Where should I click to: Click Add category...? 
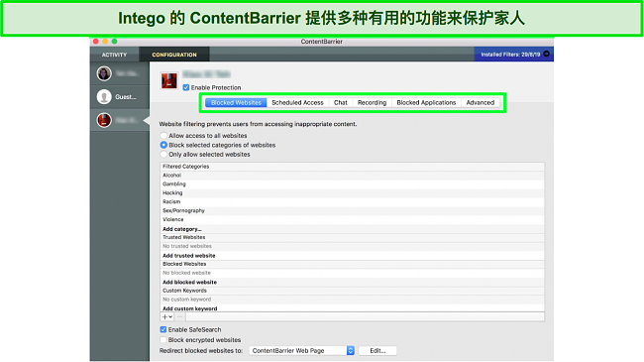coord(182,229)
